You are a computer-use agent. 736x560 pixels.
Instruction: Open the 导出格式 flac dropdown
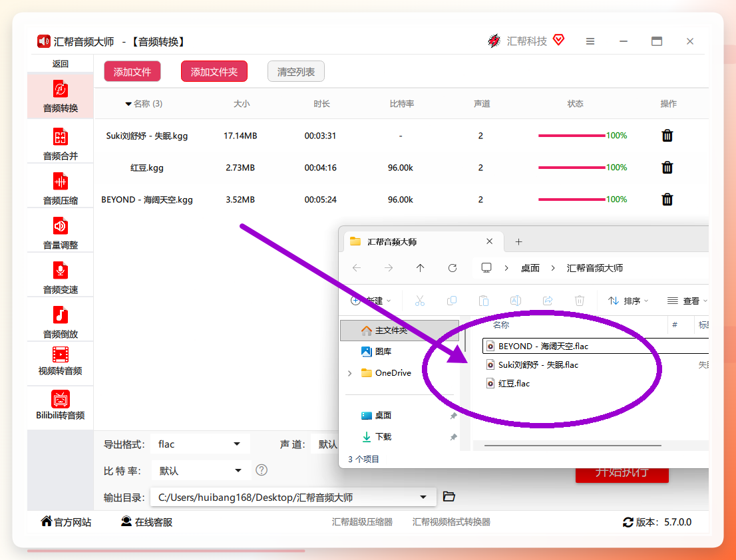click(x=200, y=444)
